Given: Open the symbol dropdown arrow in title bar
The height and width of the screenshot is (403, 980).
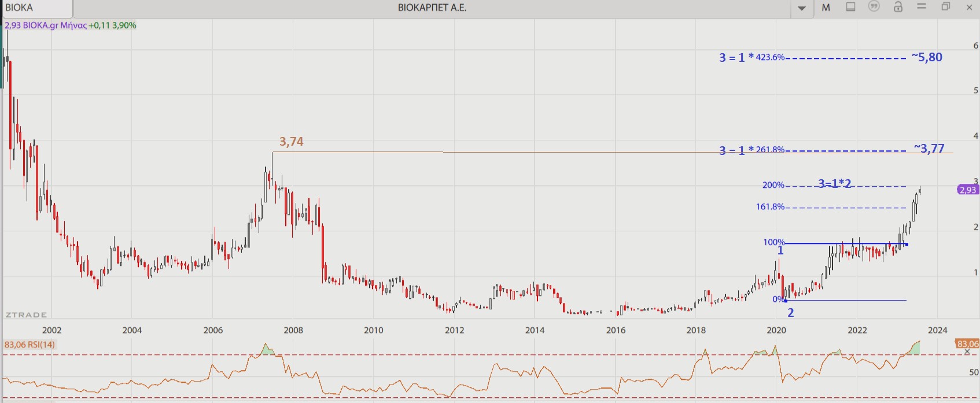Looking at the screenshot, I should 802,8.
